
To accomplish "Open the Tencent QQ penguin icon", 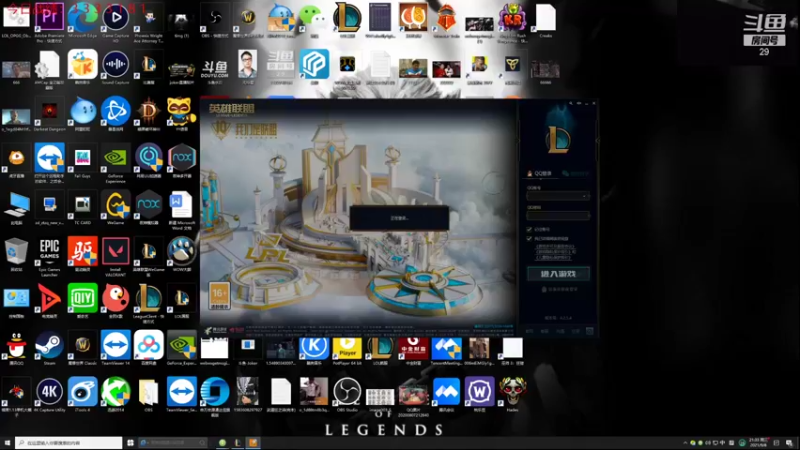I will click(x=16, y=345).
